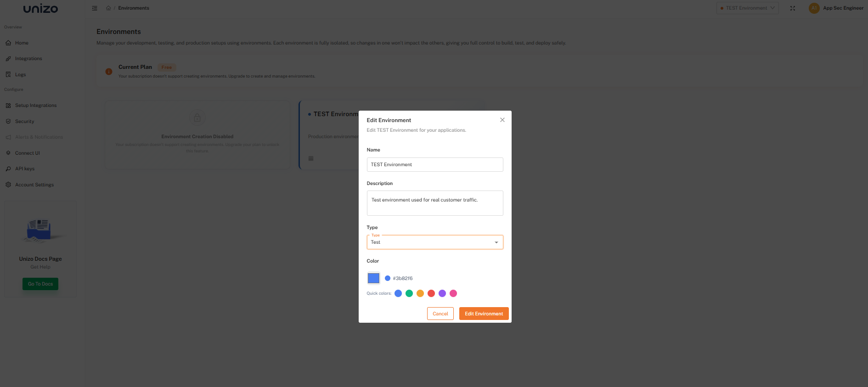Open the Home menu item

point(22,43)
